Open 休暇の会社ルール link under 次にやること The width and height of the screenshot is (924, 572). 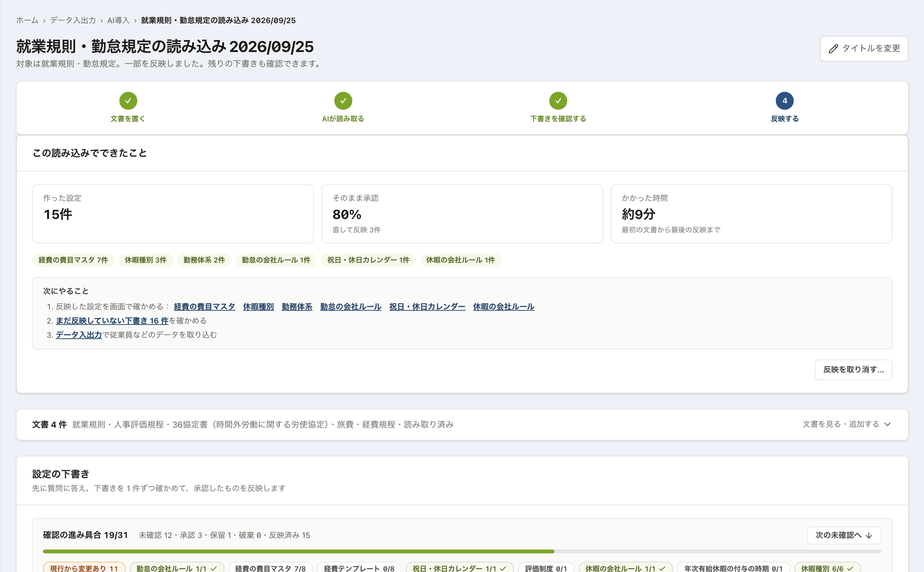click(x=504, y=306)
